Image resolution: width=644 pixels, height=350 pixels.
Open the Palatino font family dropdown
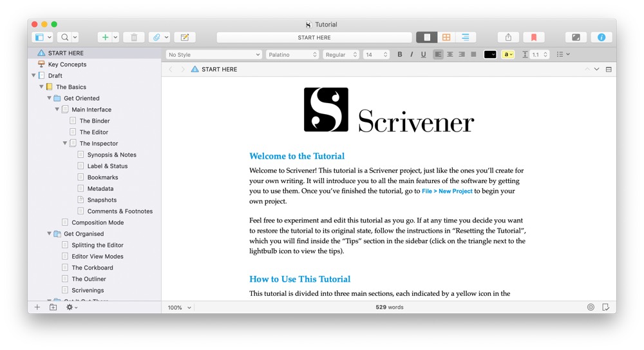pos(292,55)
